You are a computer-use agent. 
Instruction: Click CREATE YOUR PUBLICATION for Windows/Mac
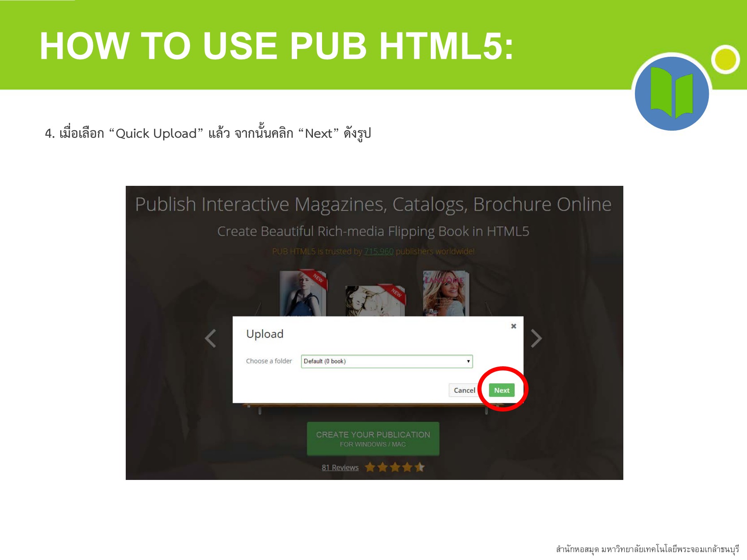372,438
